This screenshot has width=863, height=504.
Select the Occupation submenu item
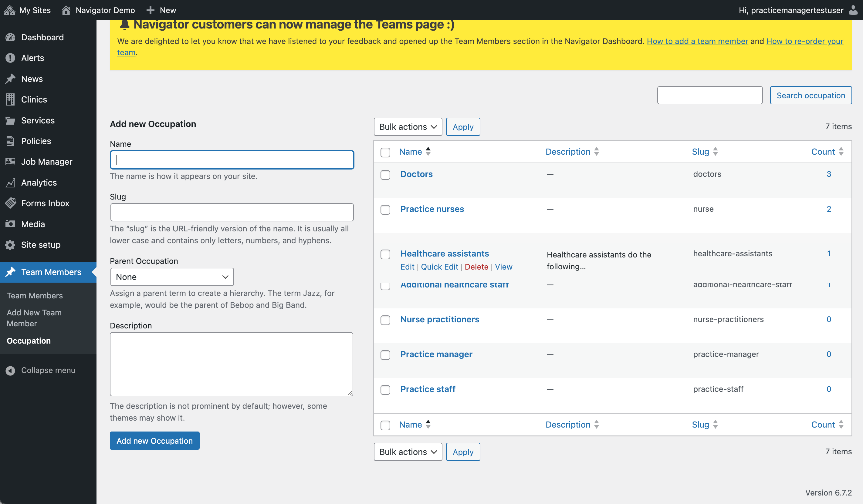pyautogui.click(x=29, y=341)
